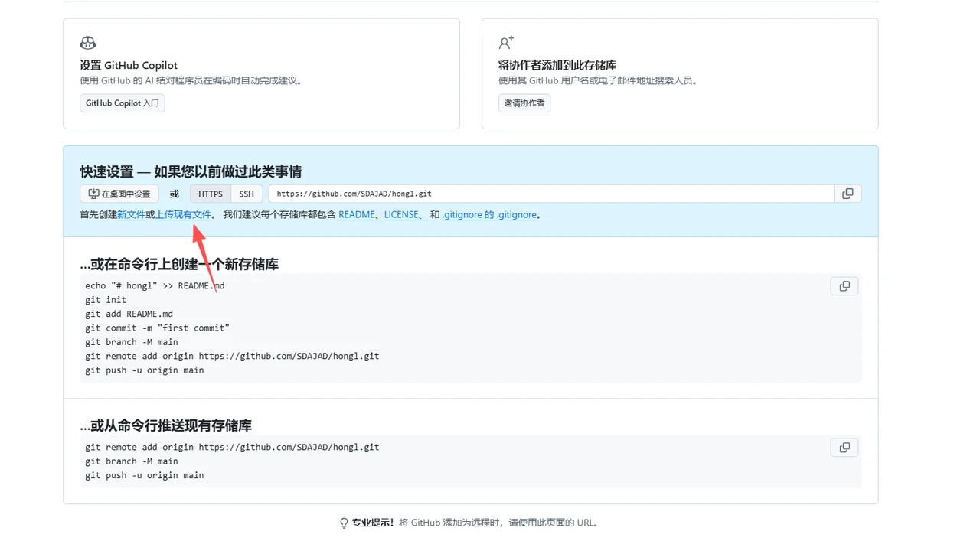The width and height of the screenshot is (980, 554).
Task: Click the 邀请协作者 button
Action: pos(524,103)
